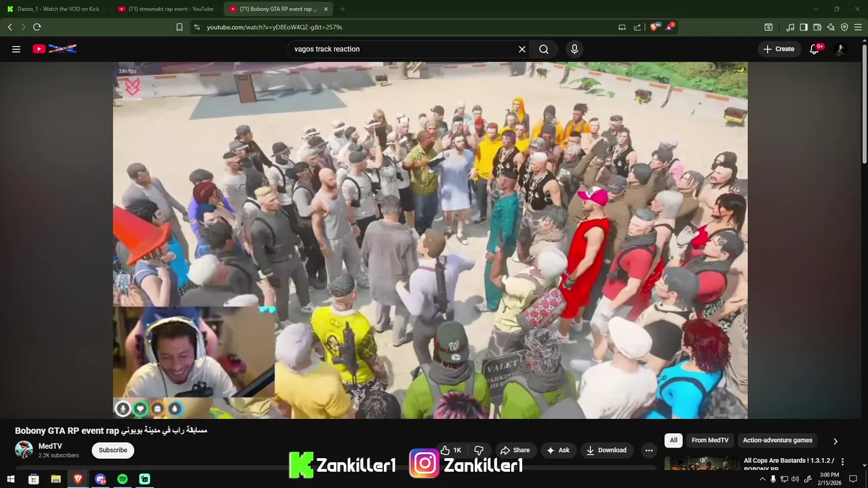Click the Create button
868x488 pixels.
click(x=778, y=49)
